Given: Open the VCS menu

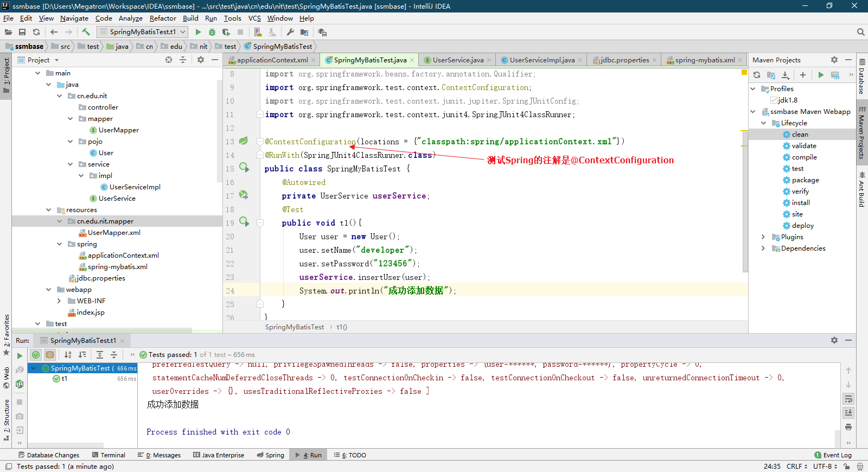Looking at the screenshot, I should coord(254,18).
